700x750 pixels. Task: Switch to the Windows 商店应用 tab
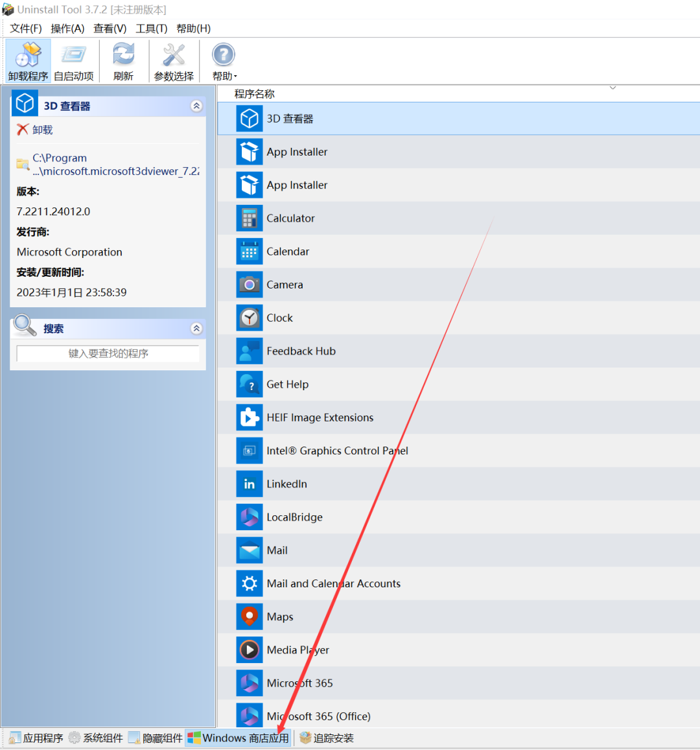tap(238, 738)
